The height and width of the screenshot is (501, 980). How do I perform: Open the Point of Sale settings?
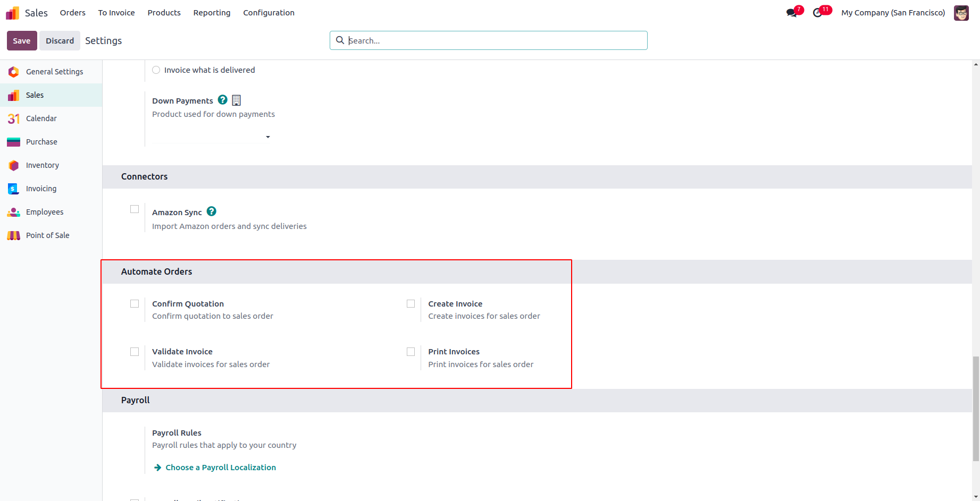[x=47, y=235]
